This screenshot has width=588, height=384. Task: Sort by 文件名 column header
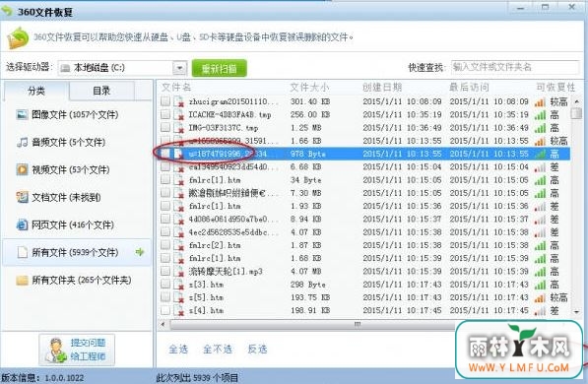[x=176, y=88]
